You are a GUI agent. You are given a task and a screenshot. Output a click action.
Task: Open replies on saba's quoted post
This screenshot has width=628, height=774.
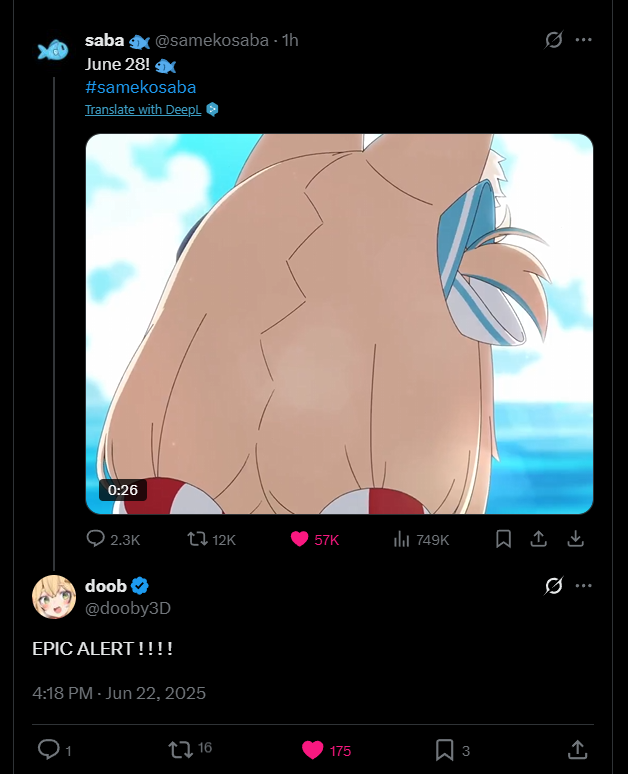click(96, 539)
